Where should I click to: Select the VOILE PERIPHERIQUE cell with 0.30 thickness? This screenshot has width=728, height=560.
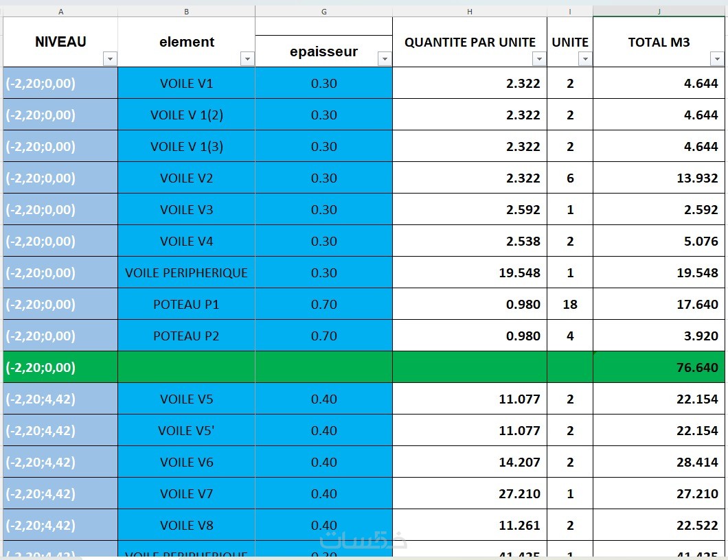point(186,272)
